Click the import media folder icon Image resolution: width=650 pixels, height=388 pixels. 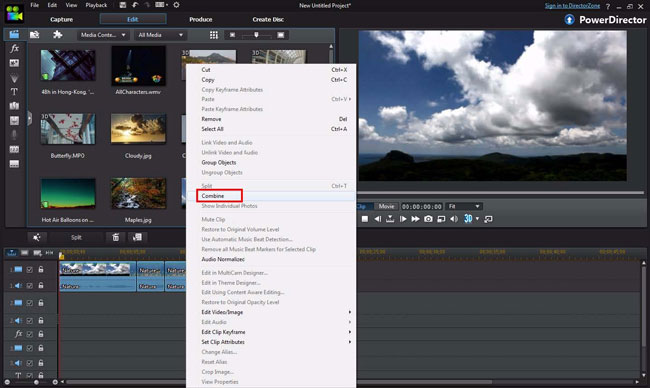pyautogui.click(x=34, y=35)
